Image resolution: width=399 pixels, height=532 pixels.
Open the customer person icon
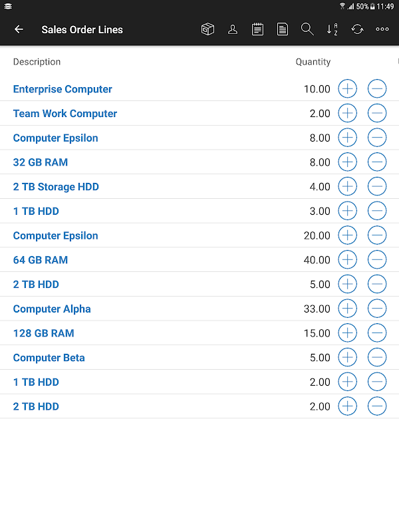click(x=233, y=29)
